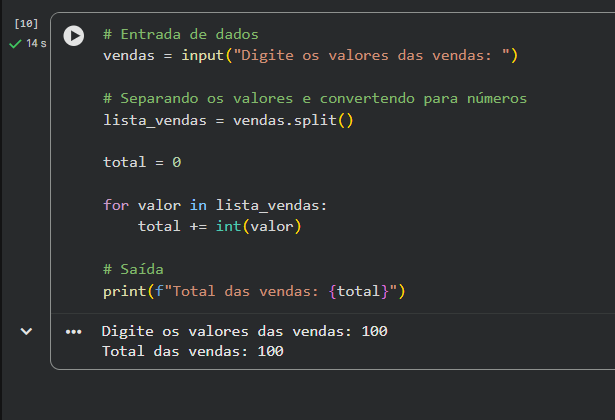Click the line 'for valor in lista_vendas:'
This screenshot has height=420, width=615.
tap(215, 205)
